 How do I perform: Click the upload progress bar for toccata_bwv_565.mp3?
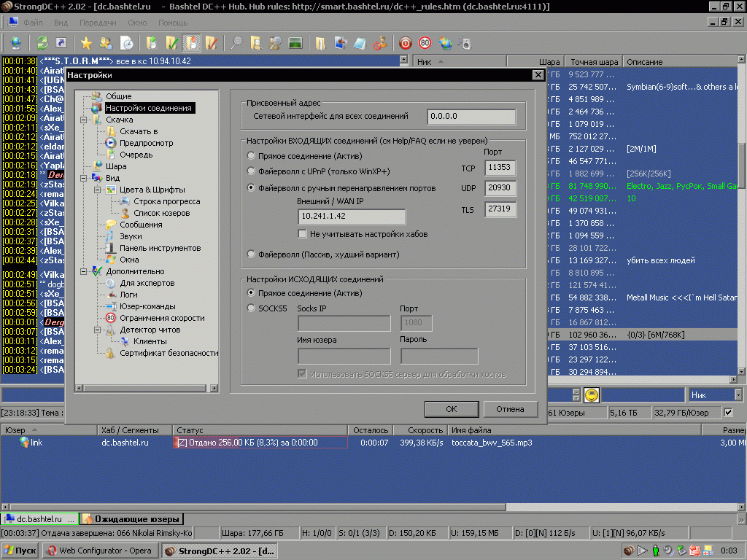(x=260, y=443)
